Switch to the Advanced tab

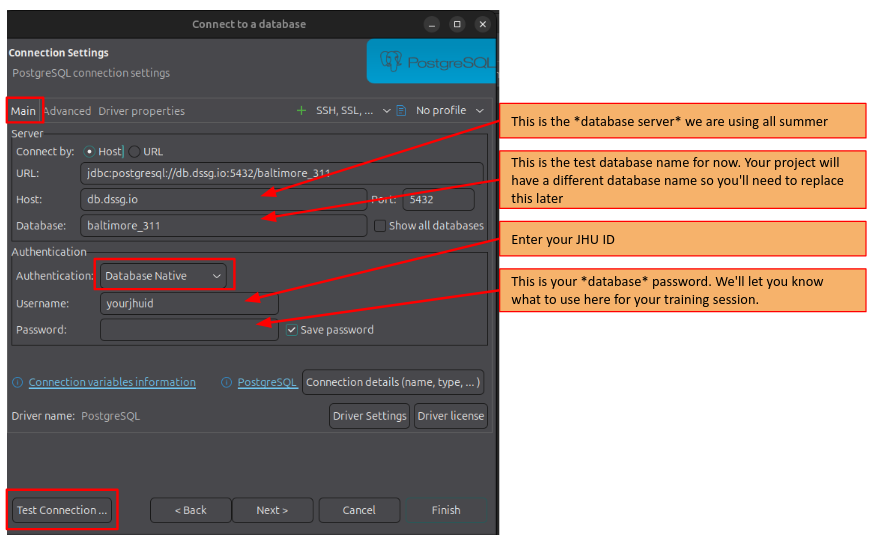pos(67,111)
